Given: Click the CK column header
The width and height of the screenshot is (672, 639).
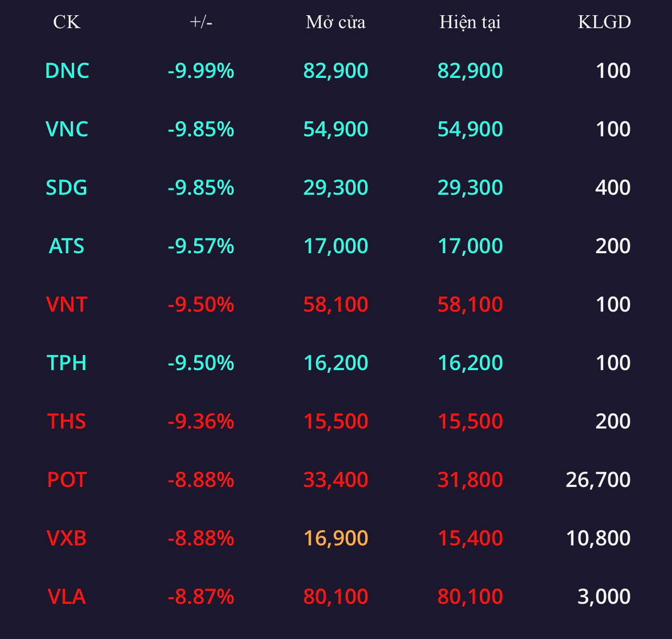Looking at the screenshot, I should 66,22.
